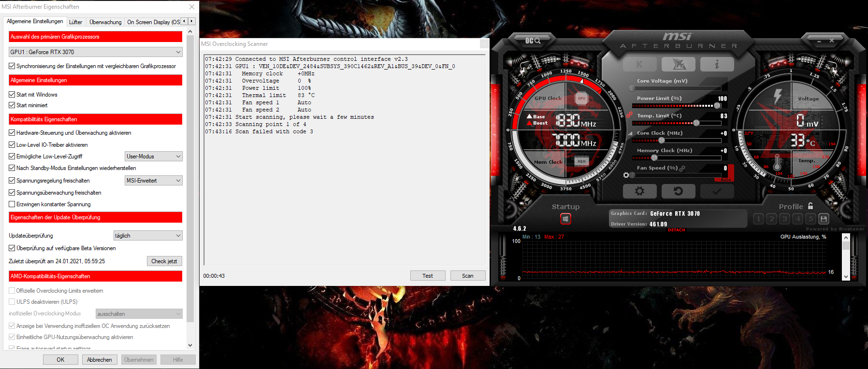Click the Scan button in Overclocking Scanner

click(468, 276)
